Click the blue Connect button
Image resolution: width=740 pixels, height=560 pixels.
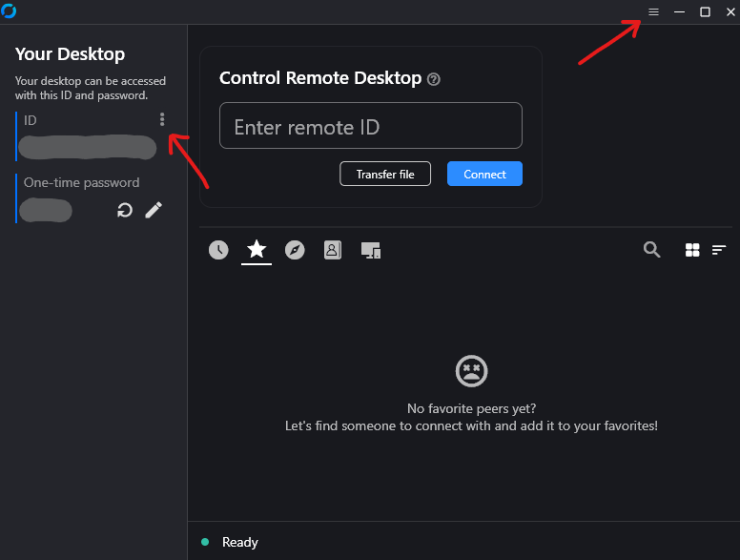click(x=484, y=174)
